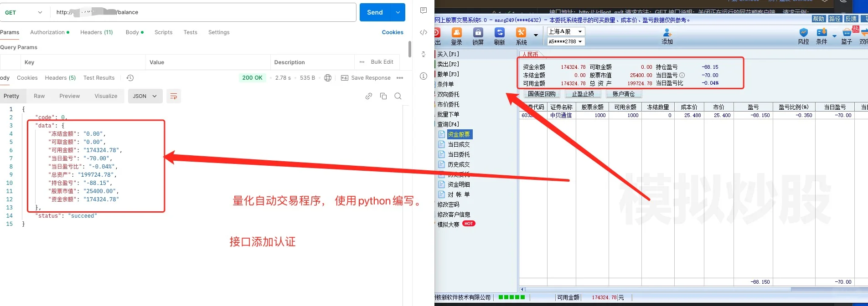Viewport: 868px width, 306px height.
Task: Select 修改密码 in the trading menu
Action: [x=449, y=204]
